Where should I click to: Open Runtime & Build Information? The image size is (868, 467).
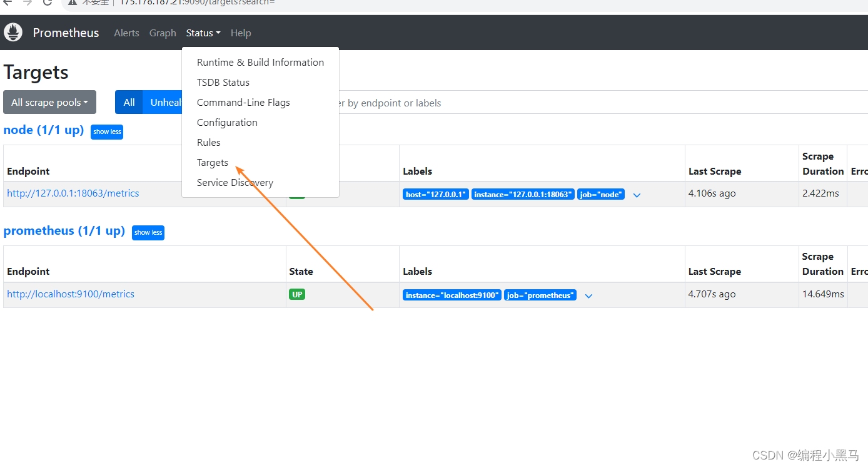260,62
